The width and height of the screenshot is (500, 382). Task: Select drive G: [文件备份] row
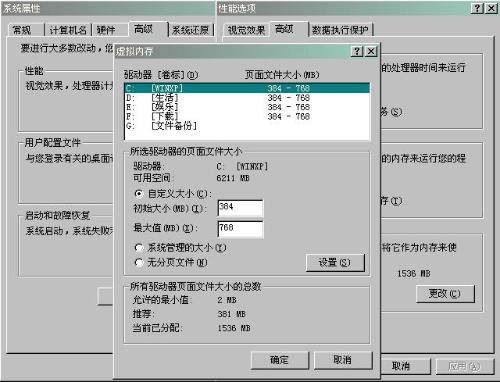point(247,126)
